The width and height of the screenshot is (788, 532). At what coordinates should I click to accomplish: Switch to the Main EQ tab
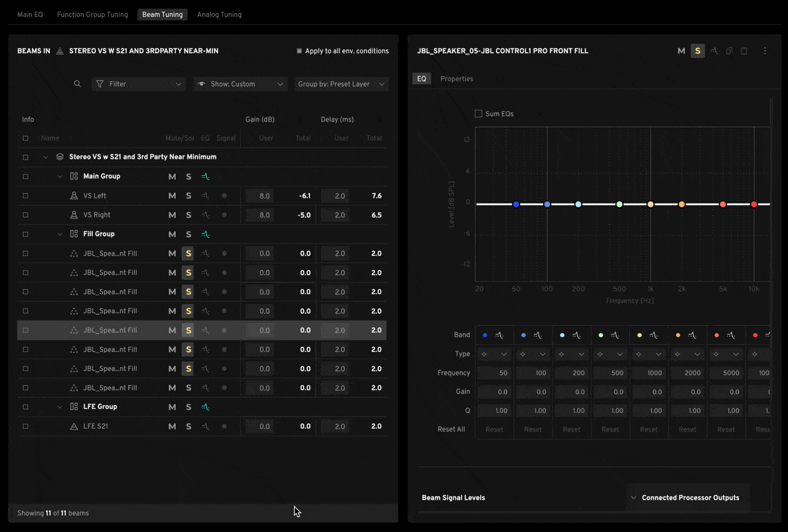click(30, 14)
